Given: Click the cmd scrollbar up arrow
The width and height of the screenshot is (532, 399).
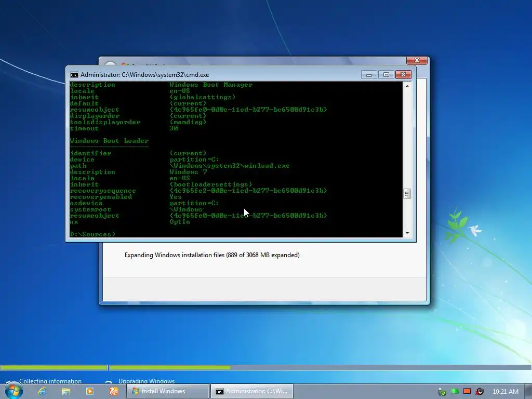Looking at the screenshot, I should (407, 86).
